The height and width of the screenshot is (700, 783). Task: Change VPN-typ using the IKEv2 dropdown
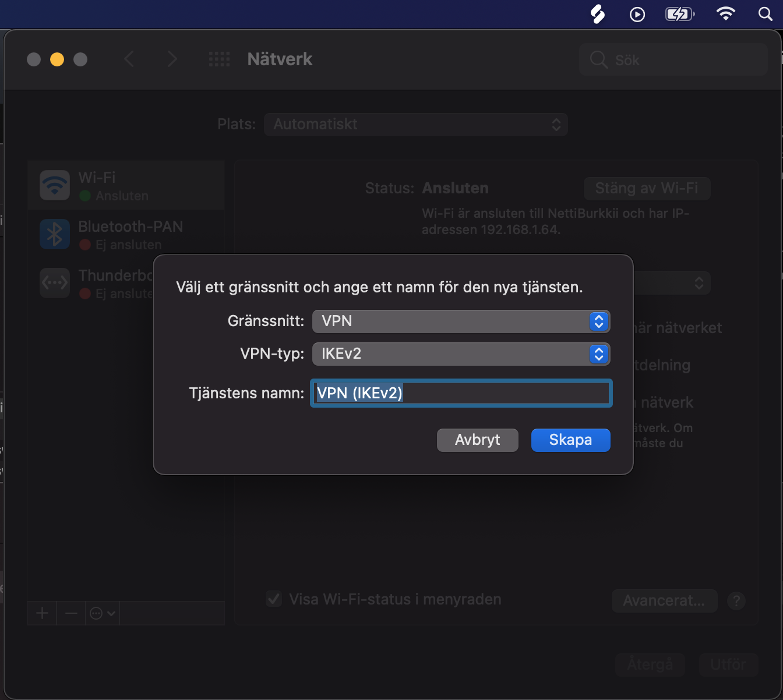pos(461,353)
